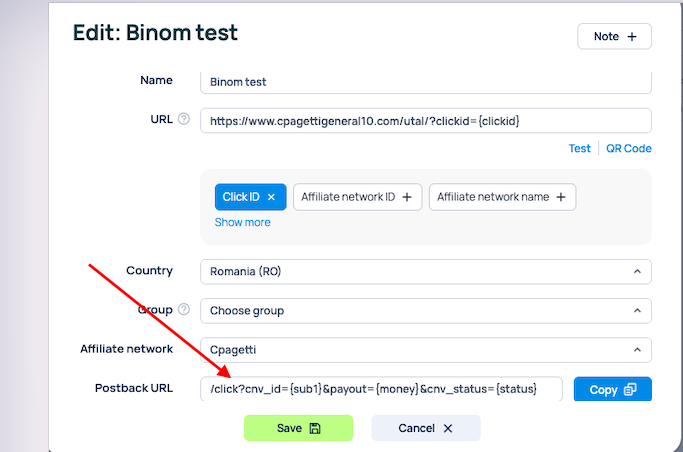Click inside the Postback URL field
This screenshot has height=452, width=683.
coord(380,389)
